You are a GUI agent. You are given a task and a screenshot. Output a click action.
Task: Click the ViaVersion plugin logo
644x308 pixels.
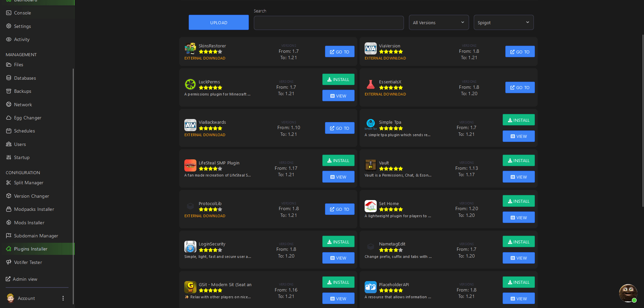[371, 48]
